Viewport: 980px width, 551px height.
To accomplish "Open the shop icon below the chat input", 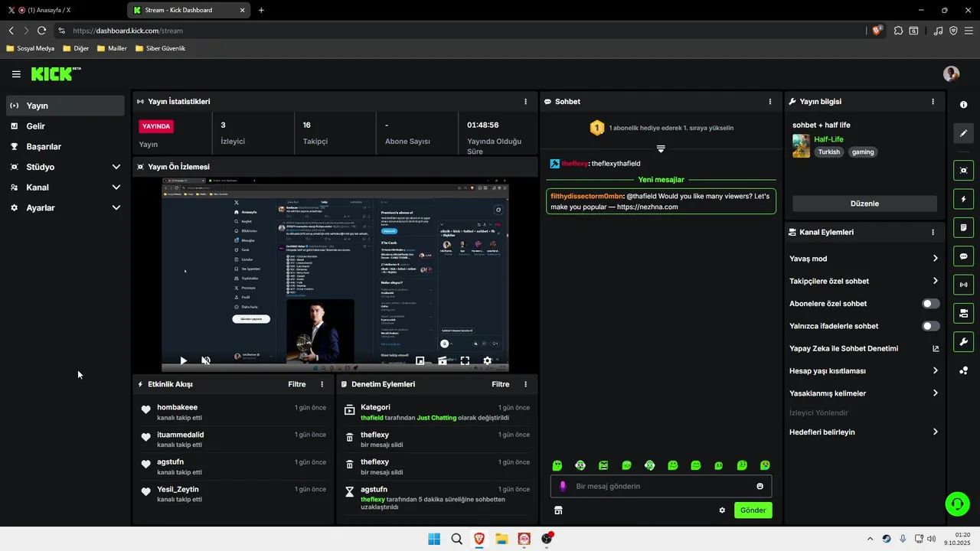I will pos(558,510).
